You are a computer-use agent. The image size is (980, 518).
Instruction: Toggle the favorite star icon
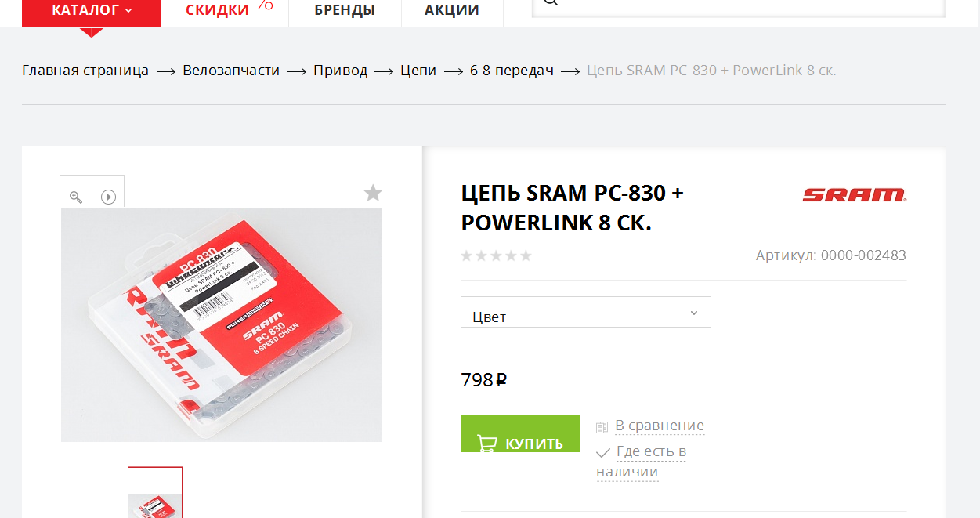point(373,192)
